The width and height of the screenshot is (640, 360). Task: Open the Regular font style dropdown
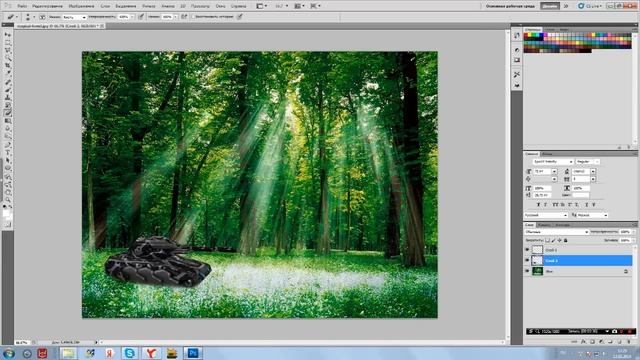click(588, 162)
